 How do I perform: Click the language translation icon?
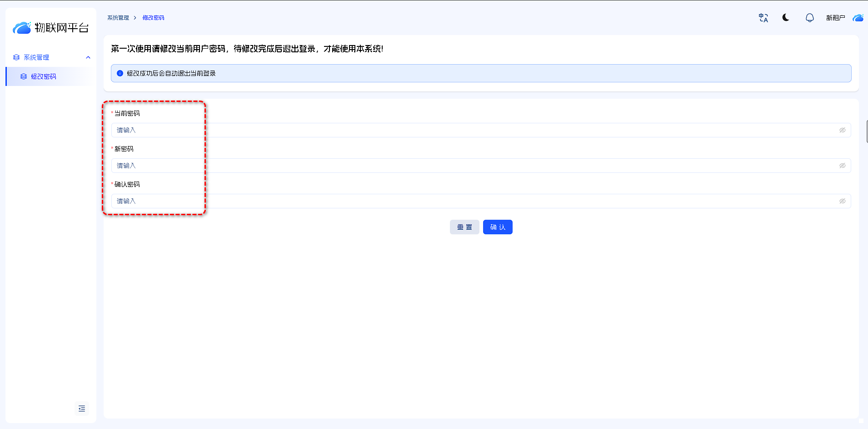(763, 18)
